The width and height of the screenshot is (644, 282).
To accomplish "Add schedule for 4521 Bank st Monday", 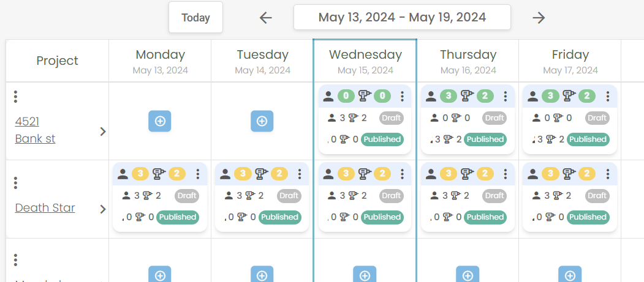I will coord(160,121).
